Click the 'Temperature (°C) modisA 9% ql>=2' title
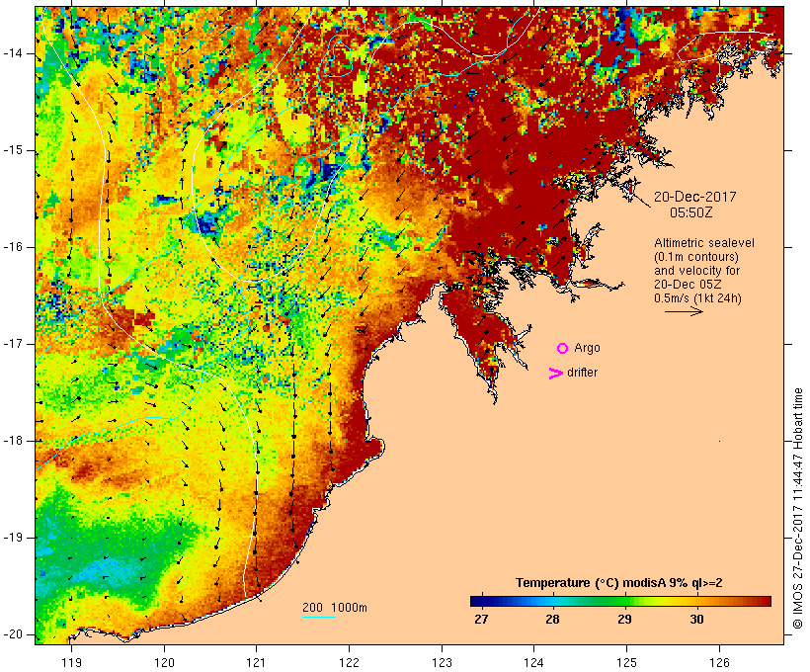Viewport: 810px width, 672px height. (619, 583)
